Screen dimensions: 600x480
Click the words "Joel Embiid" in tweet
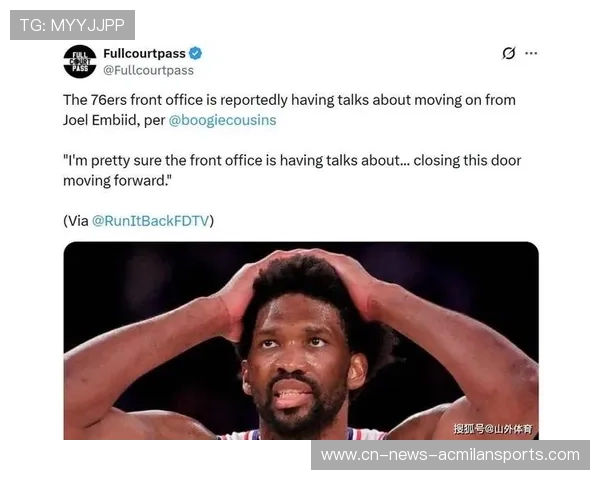[x=101, y=120]
